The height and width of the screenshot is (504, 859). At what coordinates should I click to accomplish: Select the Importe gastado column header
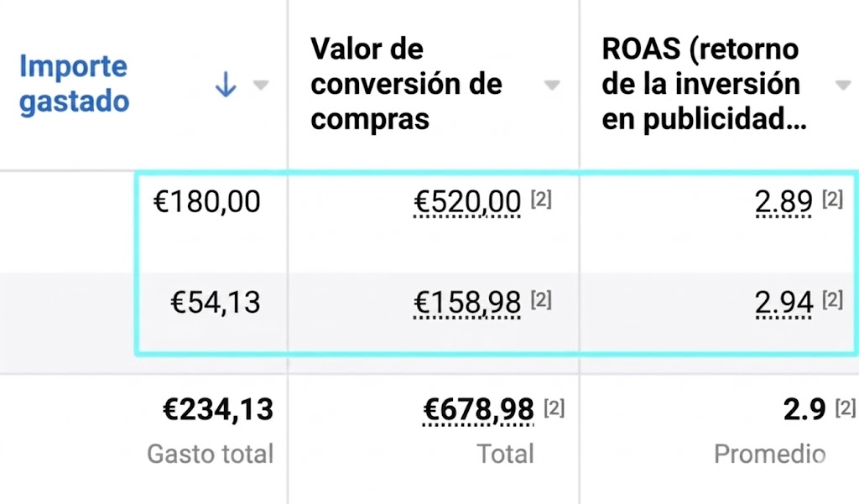73,83
